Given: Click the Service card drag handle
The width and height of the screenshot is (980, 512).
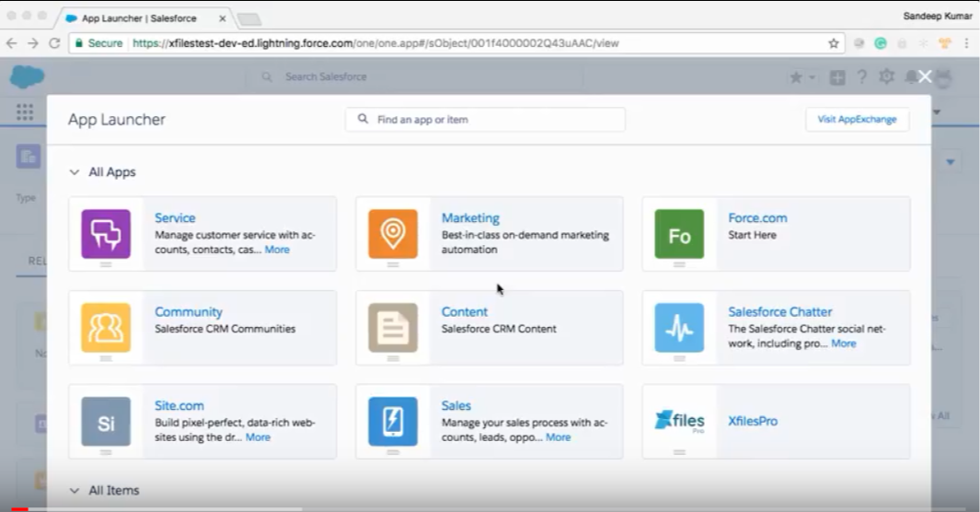Looking at the screenshot, I should click(106, 264).
